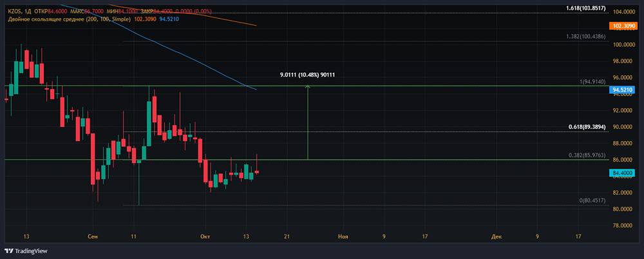Click the 96.0000 price scale label

point(623,78)
